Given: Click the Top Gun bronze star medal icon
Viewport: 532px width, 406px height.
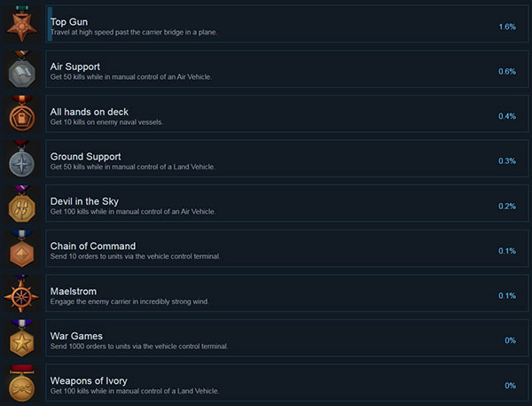Looking at the screenshot, I should 21,24.
